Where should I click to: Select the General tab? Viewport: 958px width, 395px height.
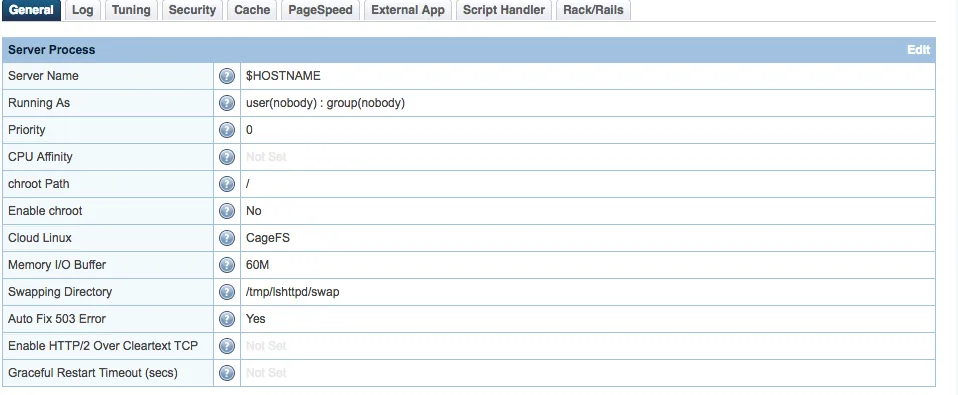tap(31, 10)
